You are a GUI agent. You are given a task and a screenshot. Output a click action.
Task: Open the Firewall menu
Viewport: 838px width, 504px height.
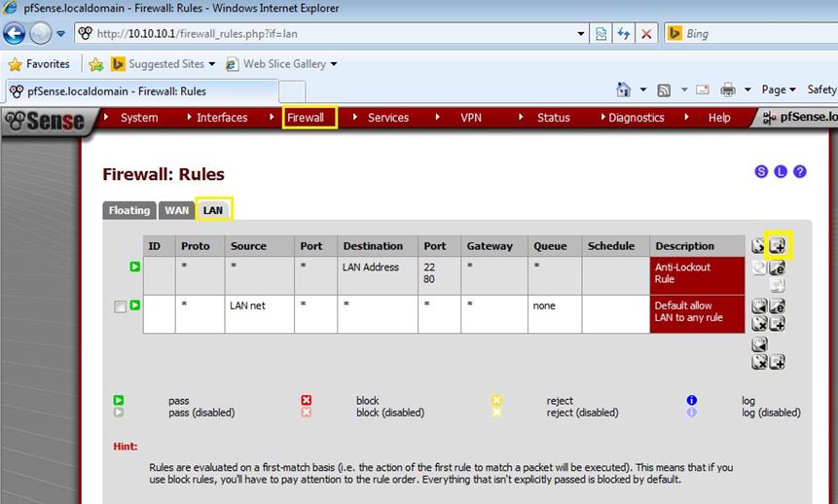click(x=306, y=118)
